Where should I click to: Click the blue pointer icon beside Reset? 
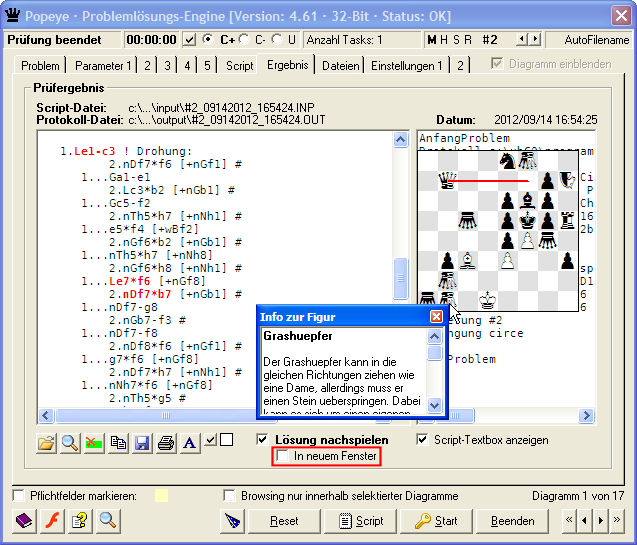(x=233, y=521)
